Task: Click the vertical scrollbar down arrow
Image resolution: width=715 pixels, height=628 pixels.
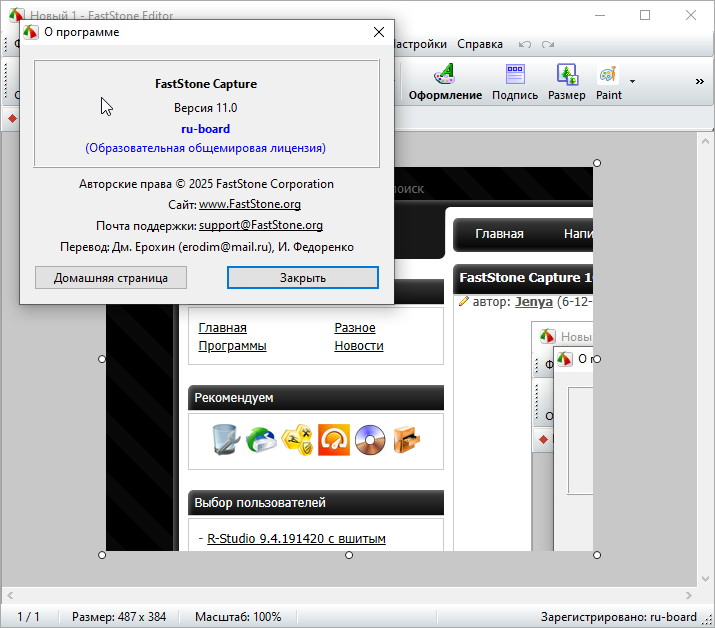Action: tap(705, 579)
